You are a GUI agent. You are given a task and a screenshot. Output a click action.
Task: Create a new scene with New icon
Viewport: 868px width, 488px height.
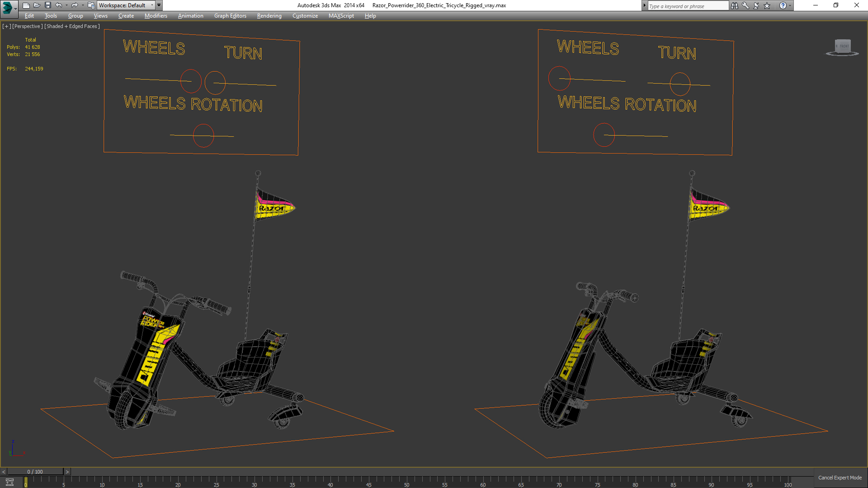pos(26,5)
